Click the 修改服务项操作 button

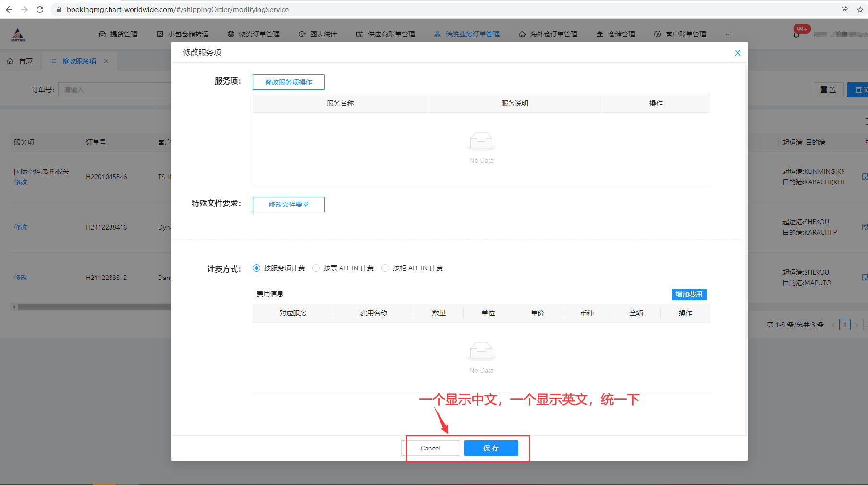point(288,82)
